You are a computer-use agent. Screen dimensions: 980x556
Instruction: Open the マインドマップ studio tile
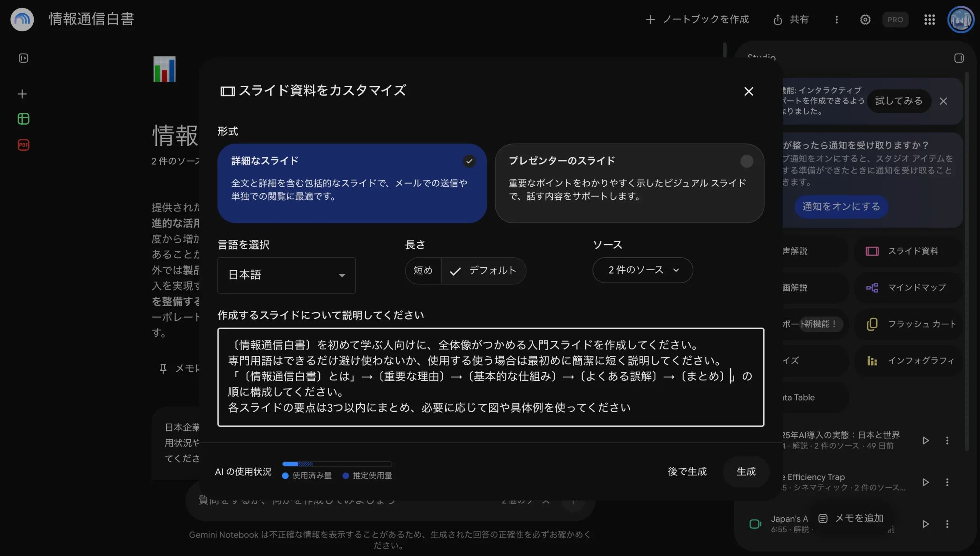coord(908,287)
